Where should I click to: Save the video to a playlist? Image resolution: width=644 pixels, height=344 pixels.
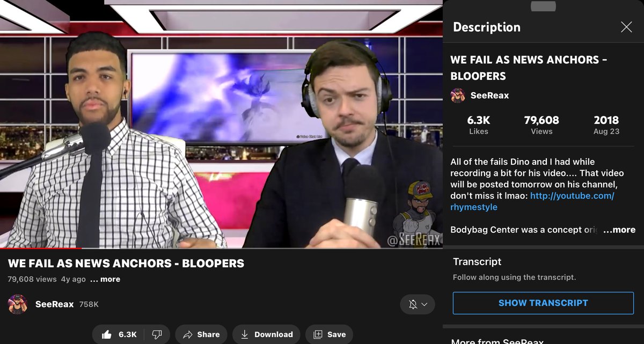tap(330, 334)
